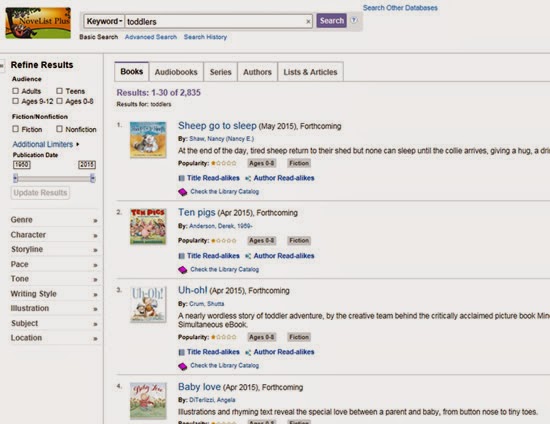Click Title Read-alikes icon for Ten pigs

(181, 256)
